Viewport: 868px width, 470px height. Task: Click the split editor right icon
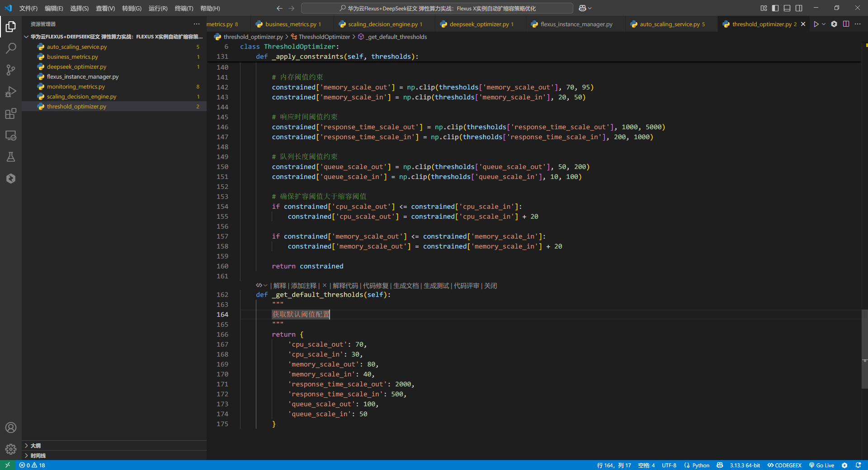(846, 24)
